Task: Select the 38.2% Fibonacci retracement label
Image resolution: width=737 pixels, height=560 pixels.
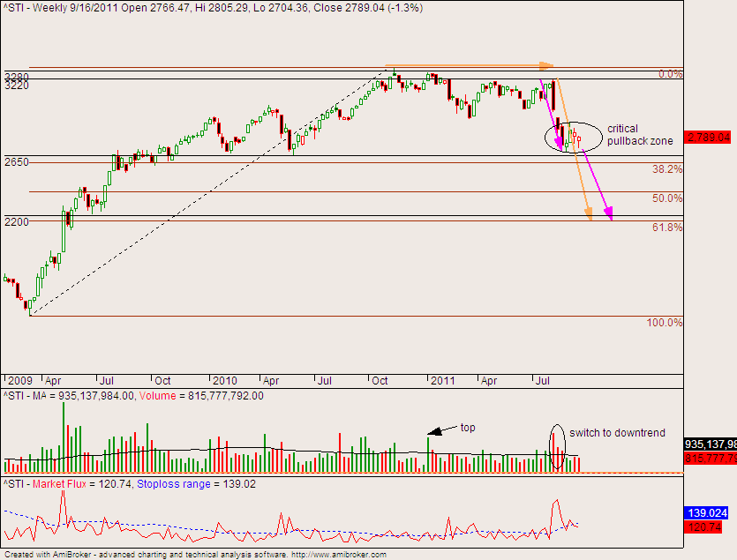Action: point(667,169)
